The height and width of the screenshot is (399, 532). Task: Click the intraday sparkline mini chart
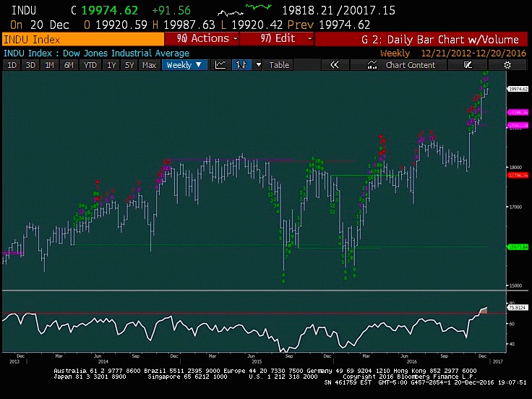(244, 10)
